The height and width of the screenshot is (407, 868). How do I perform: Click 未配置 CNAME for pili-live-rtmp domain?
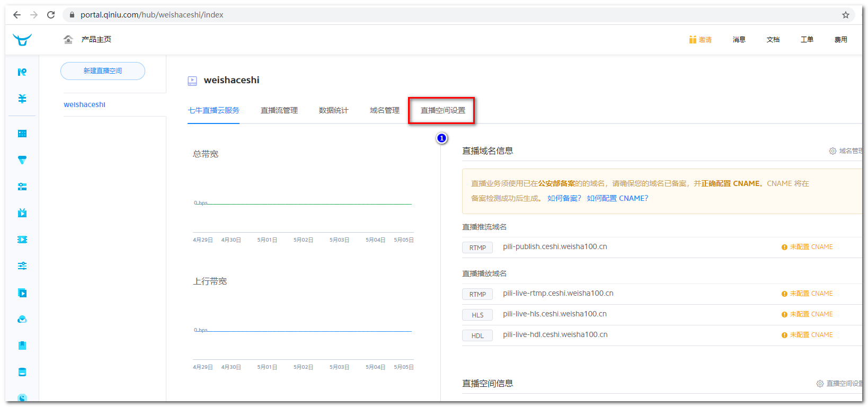[811, 294]
